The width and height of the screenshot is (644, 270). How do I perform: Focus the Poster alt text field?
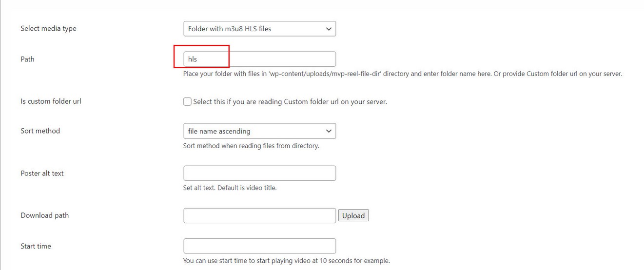[259, 173]
